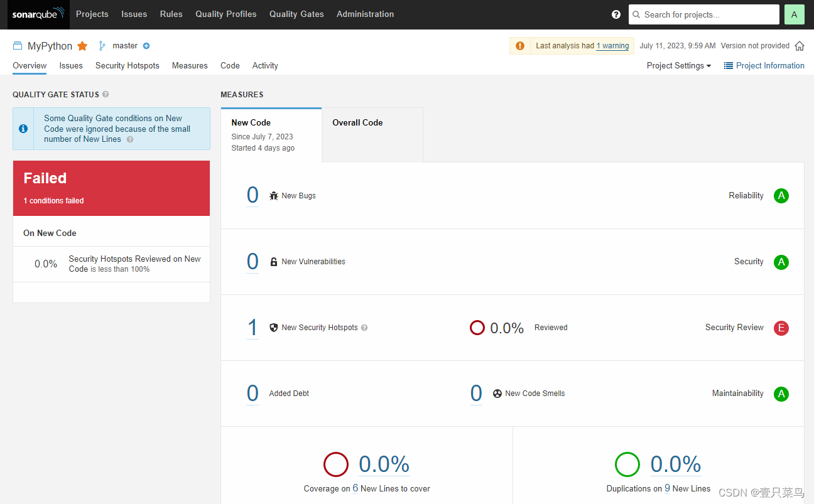This screenshot has width=814, height=504.
Task: Click the MyPython project name
Action: (x=50, y=46)
